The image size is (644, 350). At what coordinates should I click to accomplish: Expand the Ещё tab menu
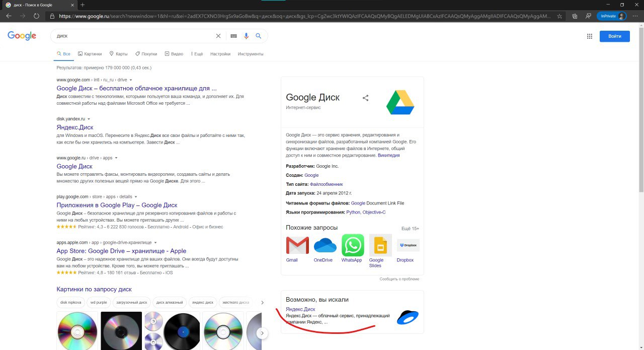pyautogui.click(x=197, y=54)
